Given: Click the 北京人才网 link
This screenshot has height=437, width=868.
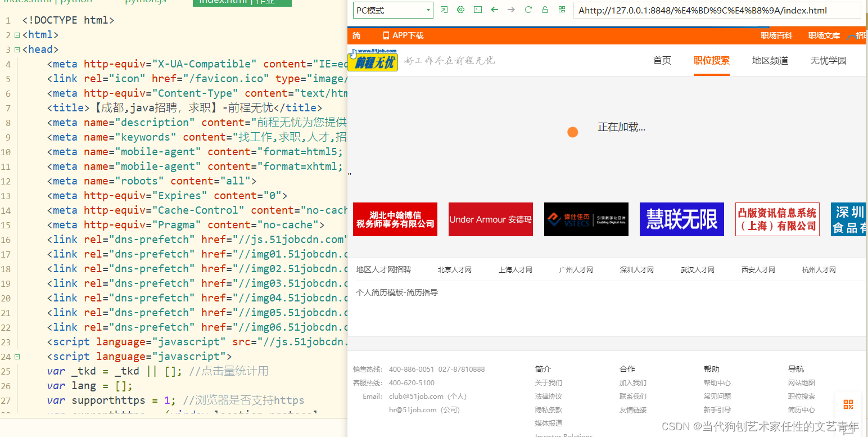Looking at the screenshot, I should [x=455, y=270].
